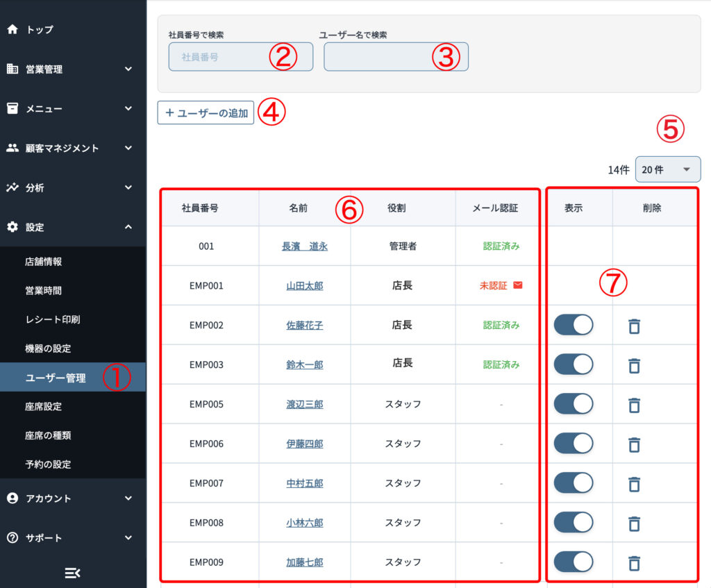
Task: Click the home icon beside トップ
Action: coord(12,30)
